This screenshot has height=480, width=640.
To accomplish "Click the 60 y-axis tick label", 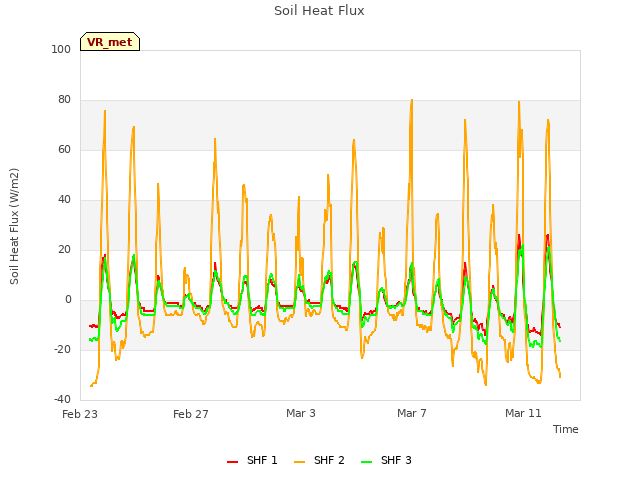I will click(64, 149).
